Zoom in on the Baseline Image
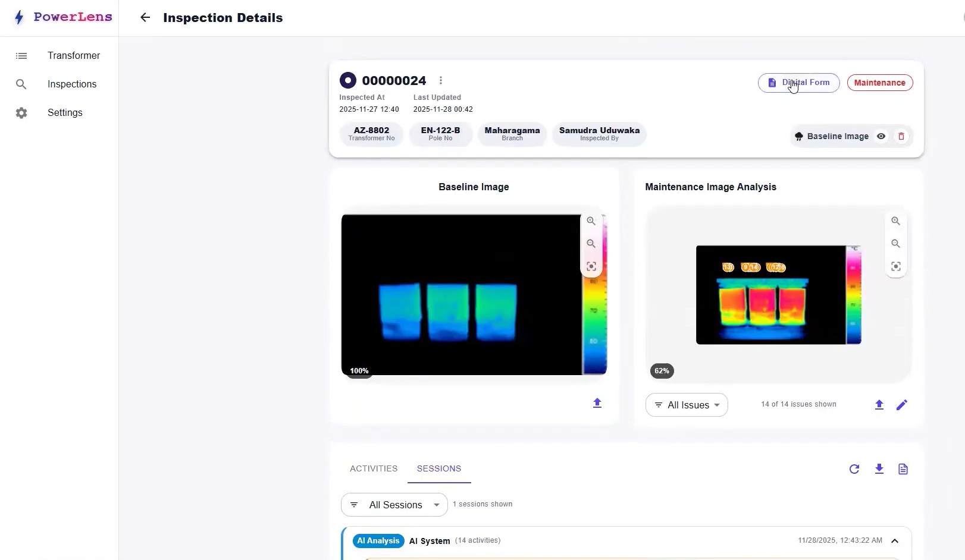 (591, 221)
